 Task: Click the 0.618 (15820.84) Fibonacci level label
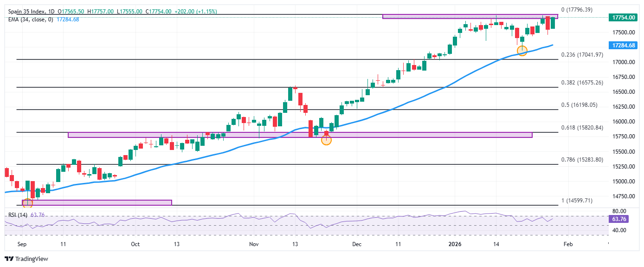[x=582, y=128]
